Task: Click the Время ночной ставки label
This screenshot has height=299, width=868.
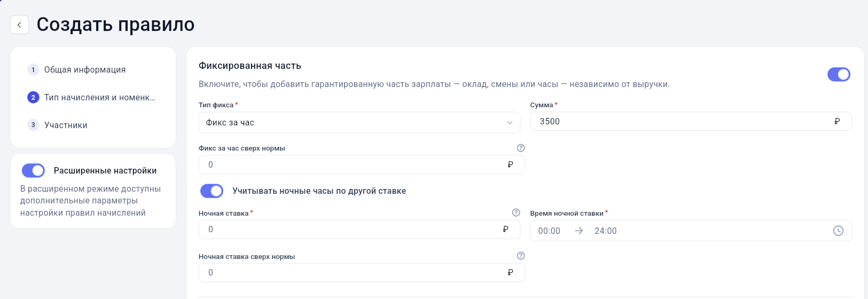Action: 567,213
